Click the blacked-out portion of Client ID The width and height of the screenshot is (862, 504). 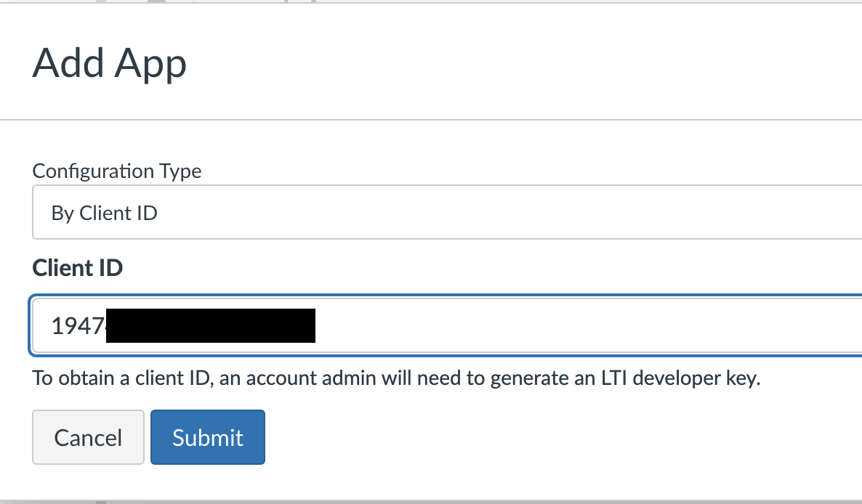click(211, 325)
